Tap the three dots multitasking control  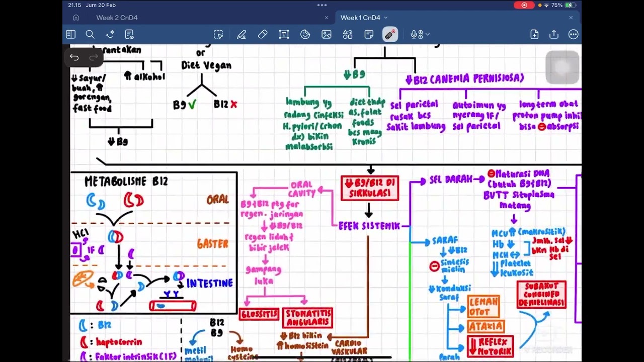(x=322, y=5)
